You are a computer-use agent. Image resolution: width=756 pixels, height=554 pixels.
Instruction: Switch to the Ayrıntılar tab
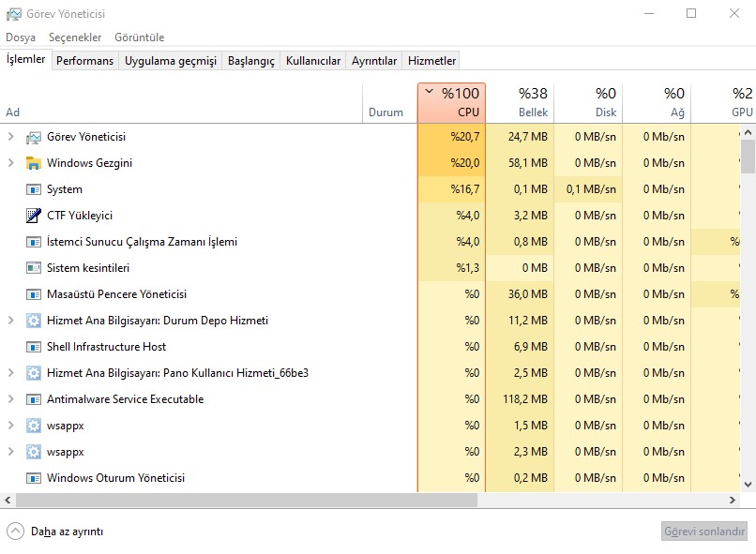373,61
